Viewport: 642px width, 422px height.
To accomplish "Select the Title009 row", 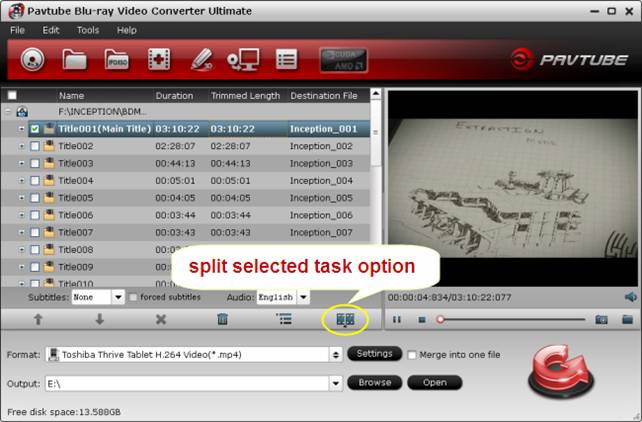I will [76, 267].
